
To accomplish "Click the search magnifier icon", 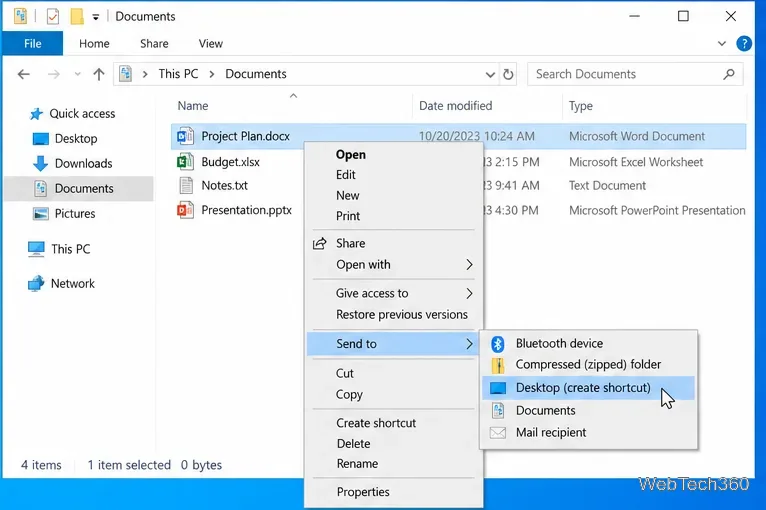I will click(x=729, y=74).
